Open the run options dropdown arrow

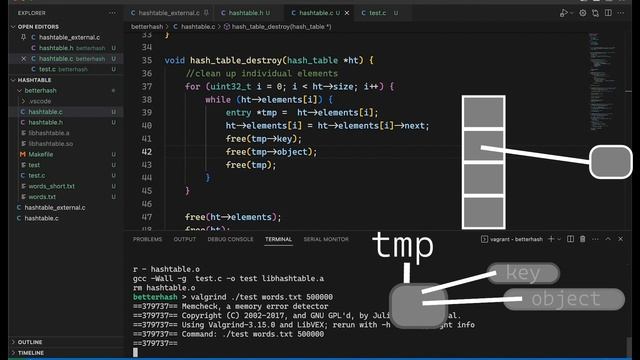(x=571, y=13)
